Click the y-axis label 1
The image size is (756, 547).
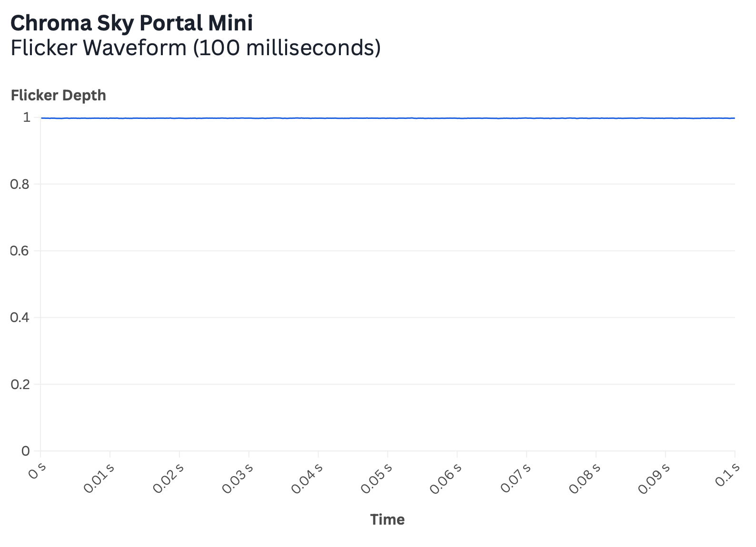pos(26,117)
